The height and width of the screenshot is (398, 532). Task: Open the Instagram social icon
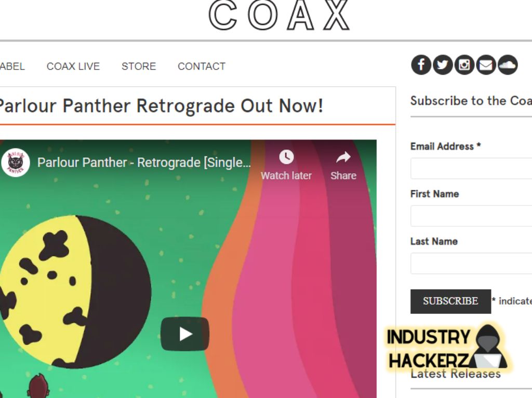[x=464, y=65]
